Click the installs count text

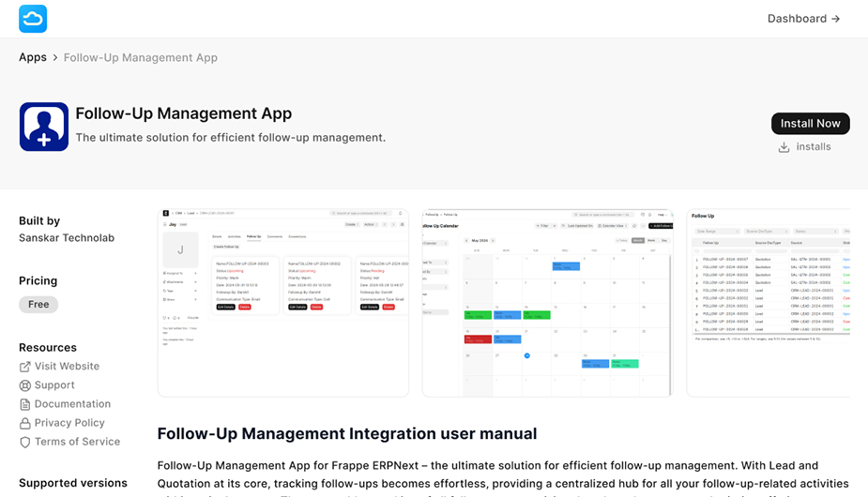tap(814, 147)
